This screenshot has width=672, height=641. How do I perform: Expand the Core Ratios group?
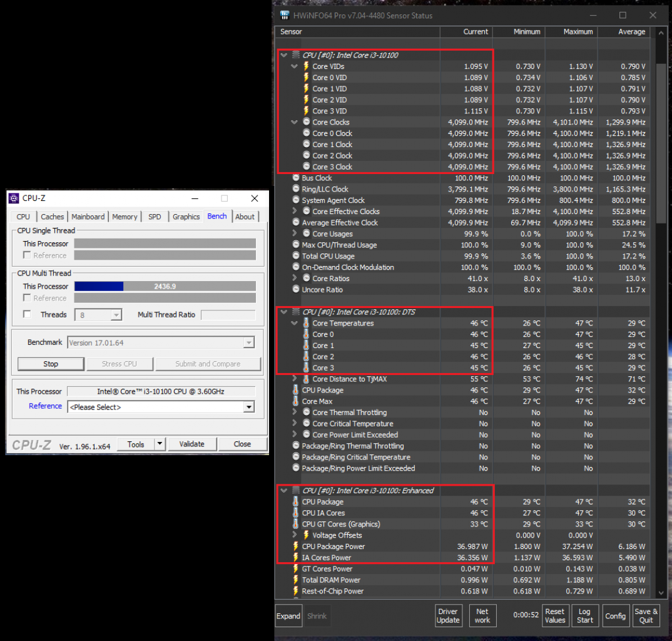295,278
